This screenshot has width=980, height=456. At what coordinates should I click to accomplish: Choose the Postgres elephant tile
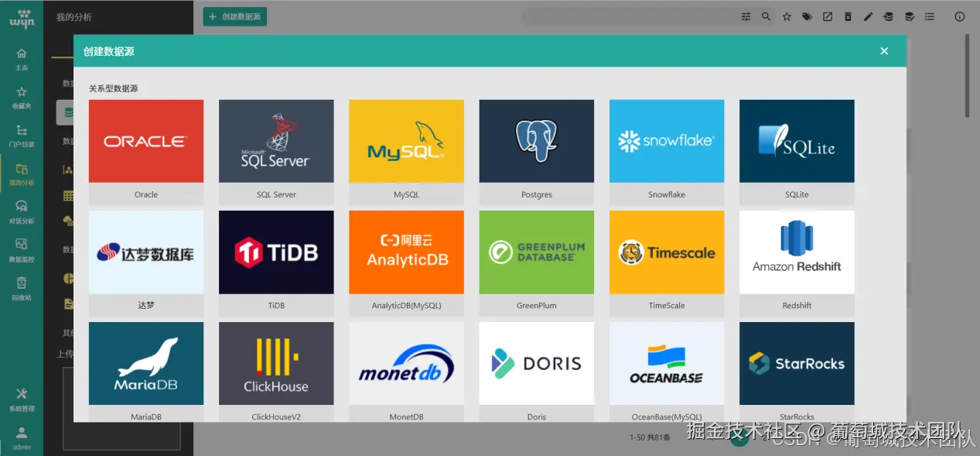point(537,152)
